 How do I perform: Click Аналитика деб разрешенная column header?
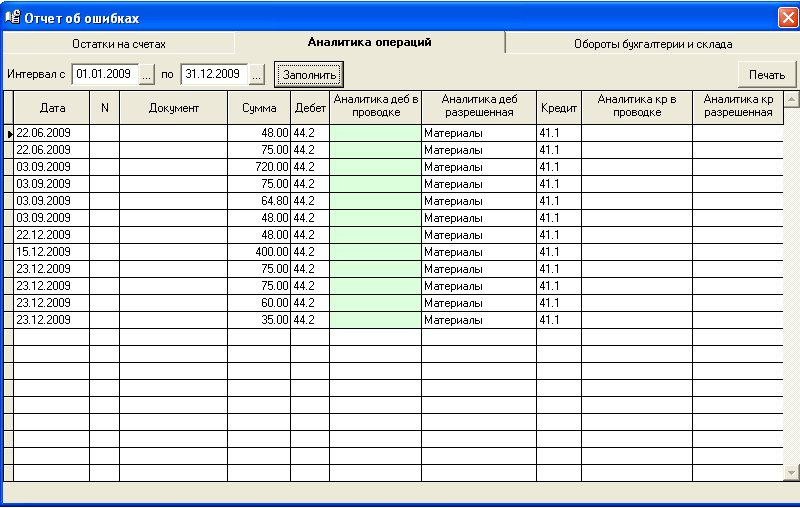pyautogui.click(x=478, y=107)
